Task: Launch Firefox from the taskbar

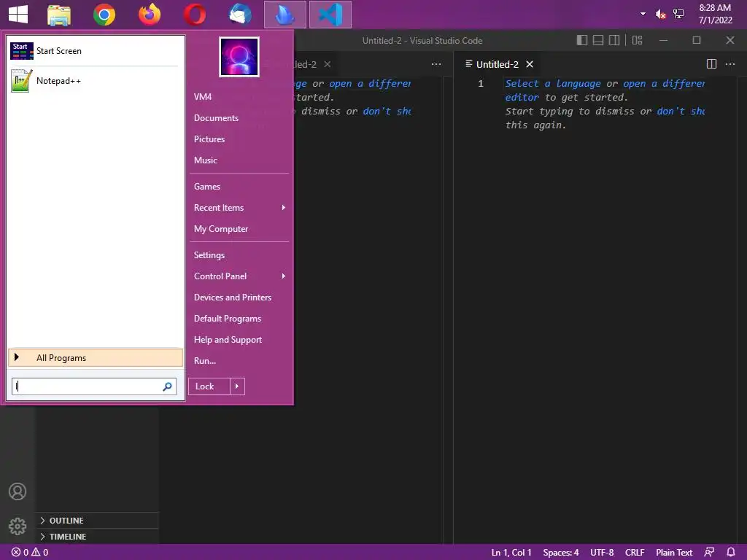Action: click(x=149, y=15)
